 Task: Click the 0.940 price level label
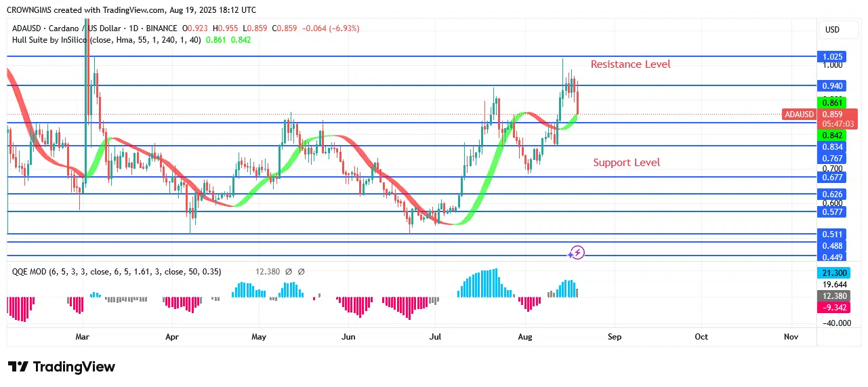[x=832, y=86]
